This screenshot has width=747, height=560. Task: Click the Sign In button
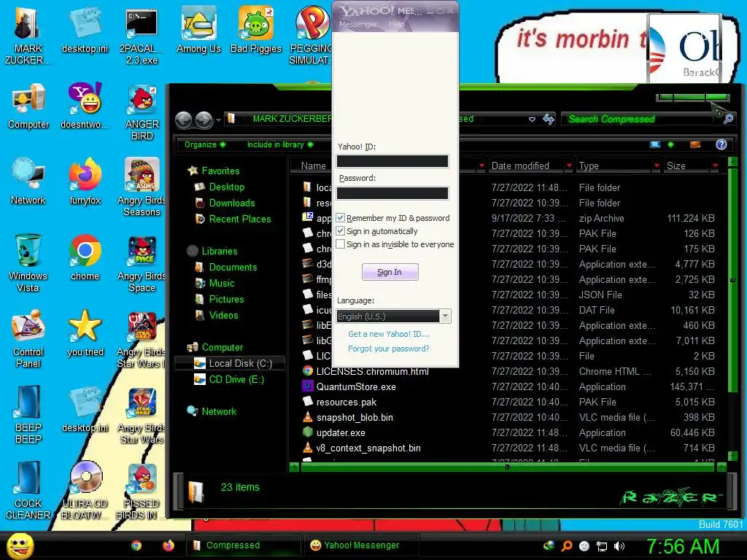coord(390,272)
